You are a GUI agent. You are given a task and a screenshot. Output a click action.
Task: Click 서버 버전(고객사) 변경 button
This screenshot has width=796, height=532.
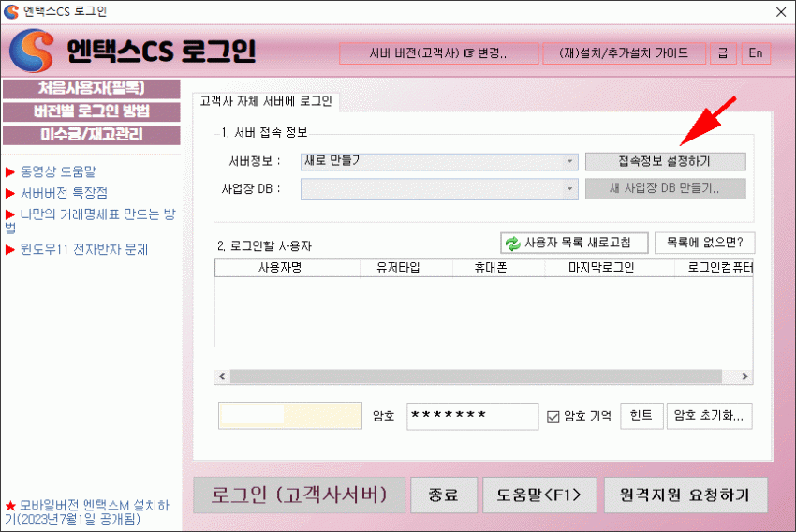(x=438, y=53)
